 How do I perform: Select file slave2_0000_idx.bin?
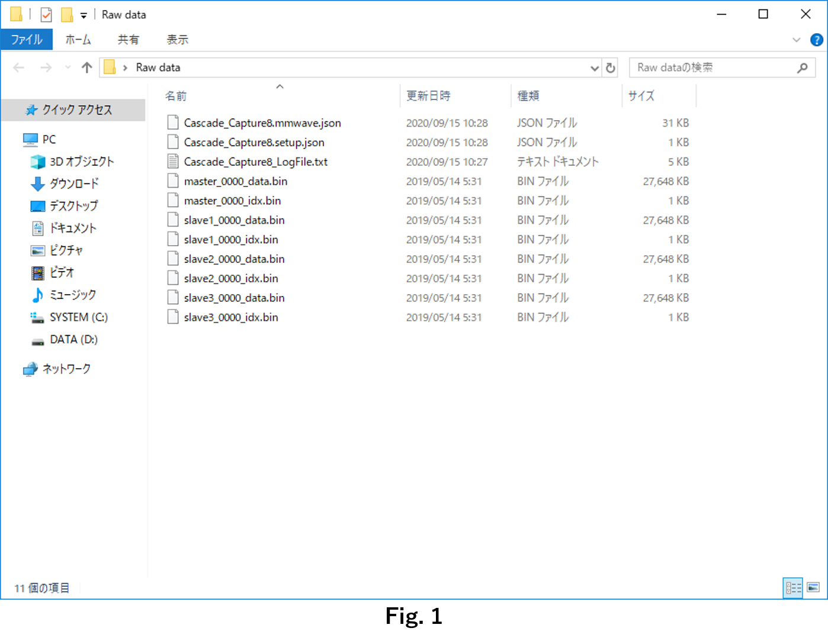[231, 278]
